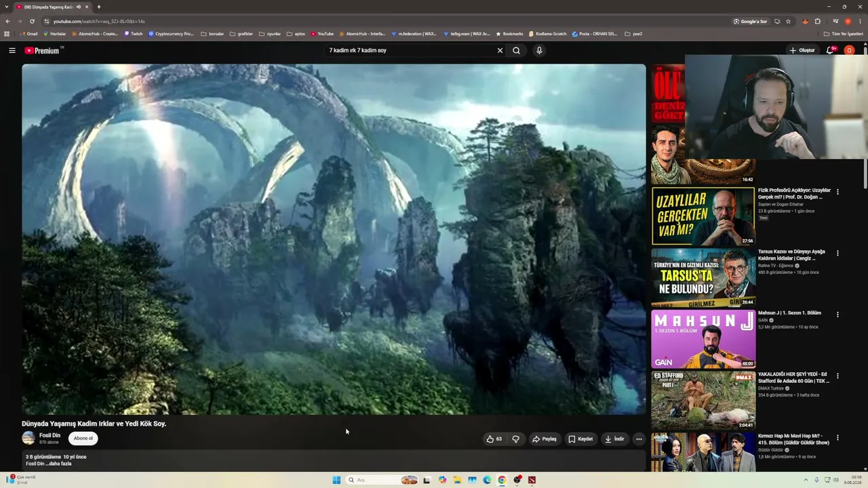The width and height of the screenshot is (868, 488).
Task: Share the video via Paylaş
Action: (x=545, y=439)
